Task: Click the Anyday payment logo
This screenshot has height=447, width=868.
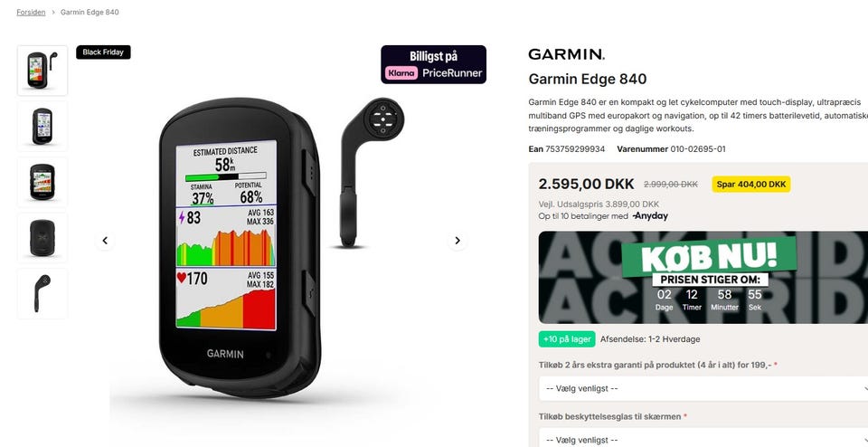Action: pyautogui.click(x=650, y=216)
